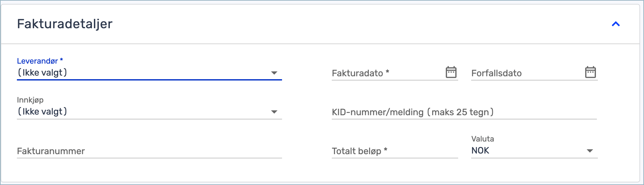The height and width of the screenshot is (185, 644).
Task: Click the Fakturanummer input field
Action: [149, 151]
